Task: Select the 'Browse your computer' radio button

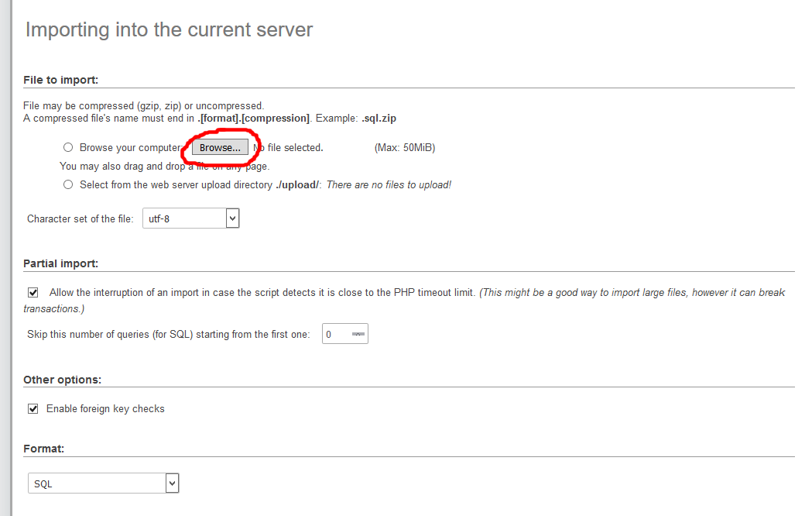Action: pyautogui.click(x=68, y=147)
